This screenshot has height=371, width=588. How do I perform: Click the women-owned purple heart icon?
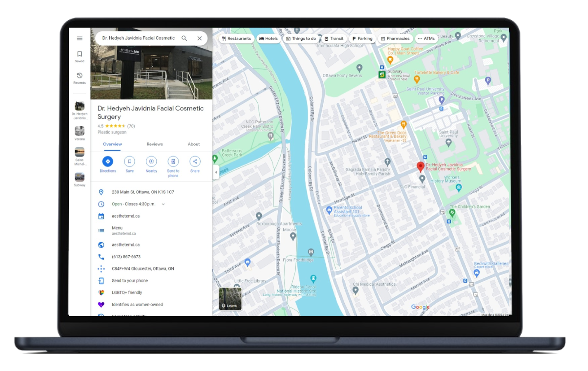click(101, 305)
